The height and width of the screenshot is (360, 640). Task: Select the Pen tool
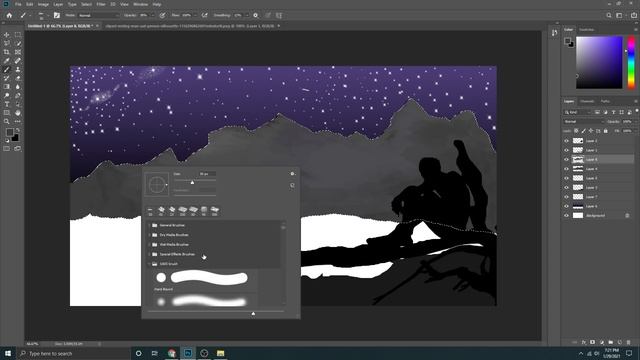(x=18, y=96)
